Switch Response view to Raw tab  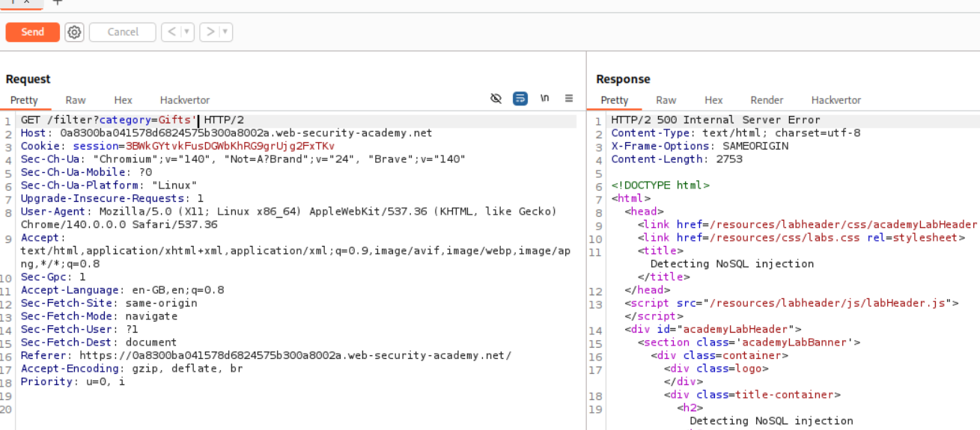666,100
